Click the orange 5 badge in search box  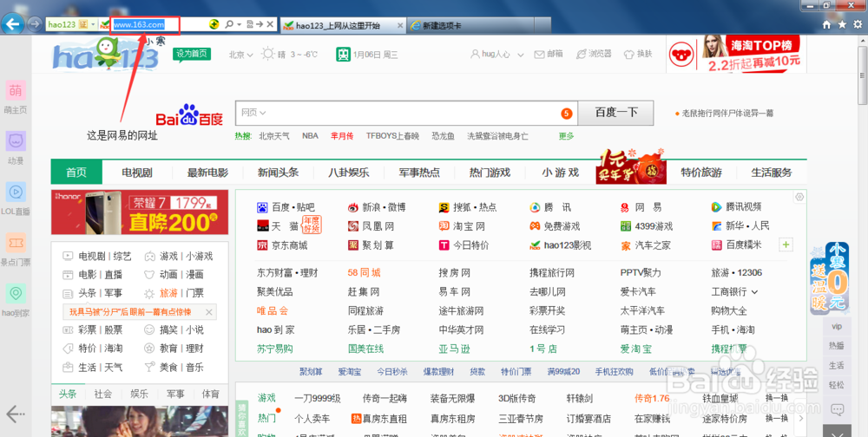pyautogui.click(x=566, y=114)
